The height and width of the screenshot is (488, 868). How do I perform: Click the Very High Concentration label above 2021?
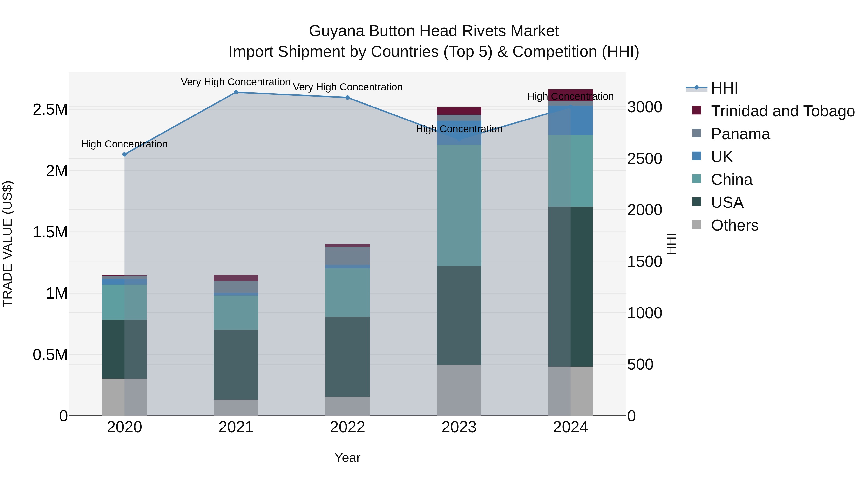pos(236,82)
